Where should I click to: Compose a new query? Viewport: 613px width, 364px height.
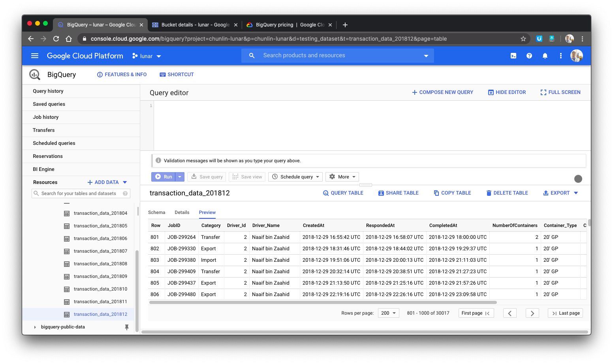[x=442, y=92]
